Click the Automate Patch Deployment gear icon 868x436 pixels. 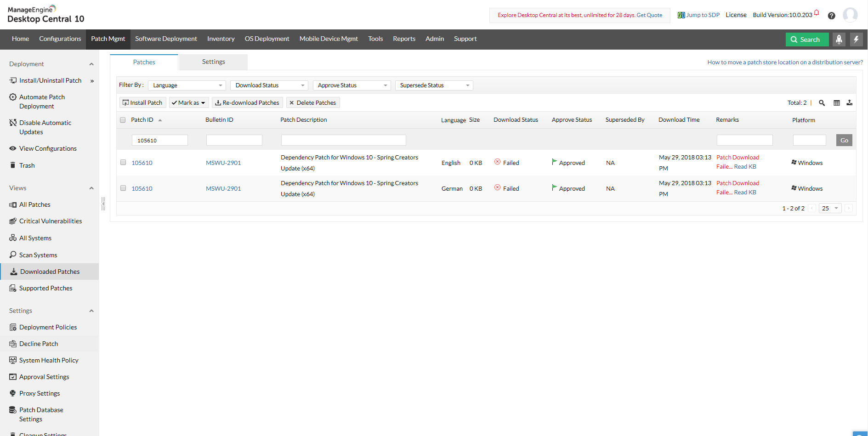(13, 97)
